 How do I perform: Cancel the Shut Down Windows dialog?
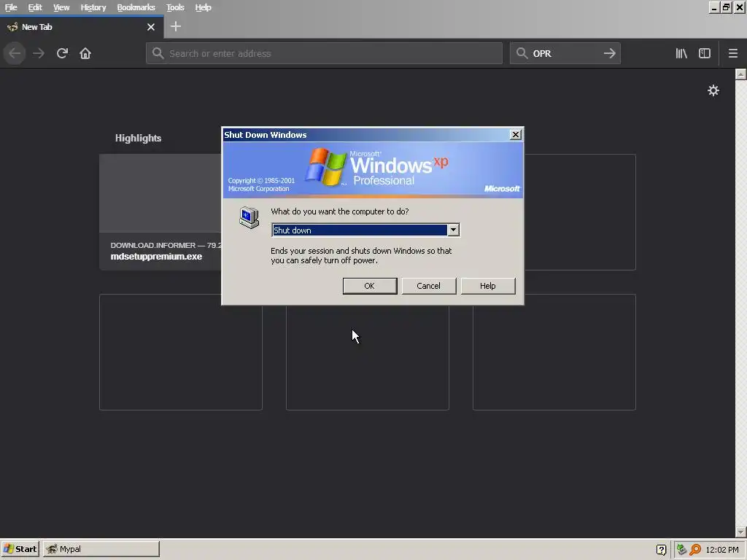tap(429, 286)
